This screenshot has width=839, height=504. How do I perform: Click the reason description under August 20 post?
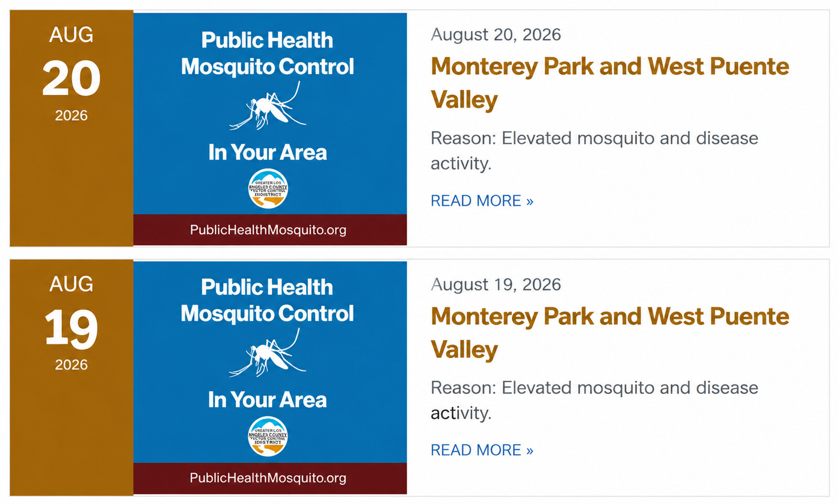coord(594,151)
